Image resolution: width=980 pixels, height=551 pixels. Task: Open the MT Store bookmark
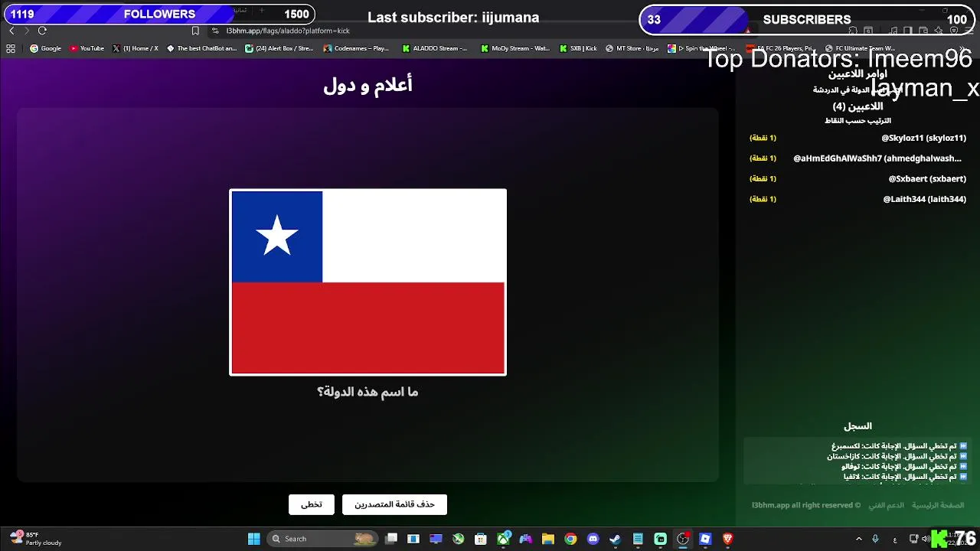[632, 48]
